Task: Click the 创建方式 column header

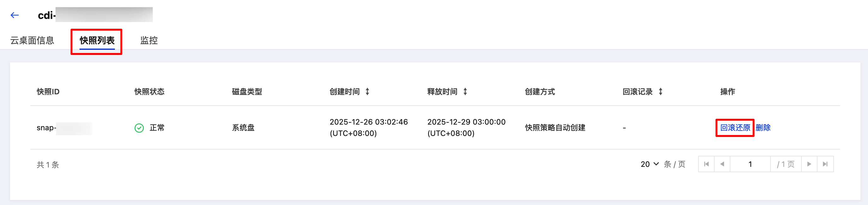Action: click(x=539, y=91)
